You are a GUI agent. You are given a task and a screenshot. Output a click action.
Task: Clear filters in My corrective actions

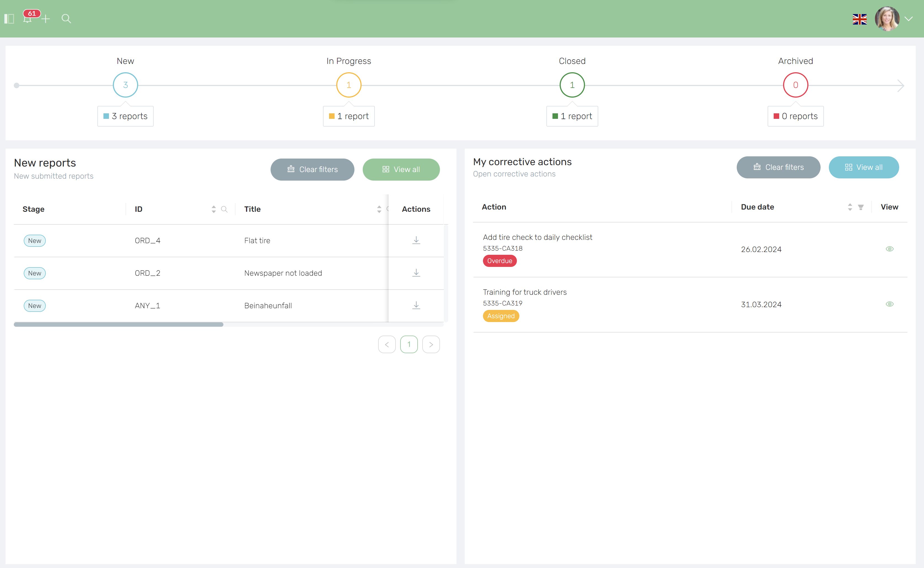pyautogui.click(x=778, y=167)
